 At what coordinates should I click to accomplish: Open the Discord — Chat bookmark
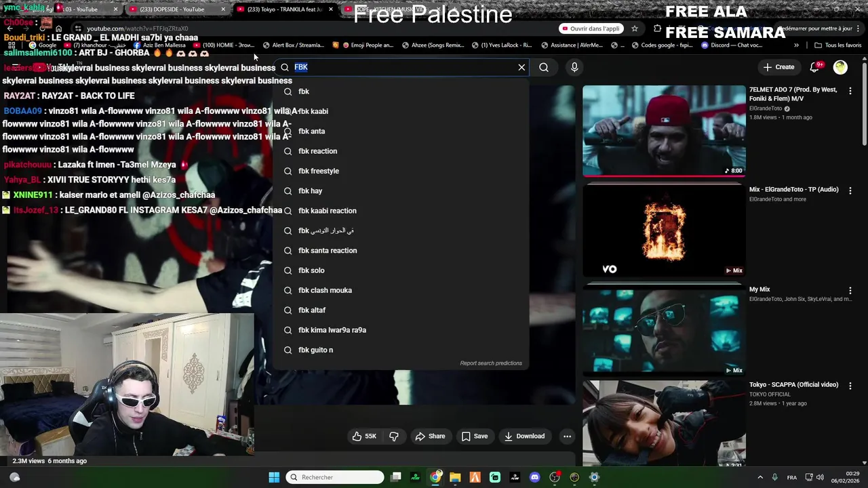click(x=732, y=45)
